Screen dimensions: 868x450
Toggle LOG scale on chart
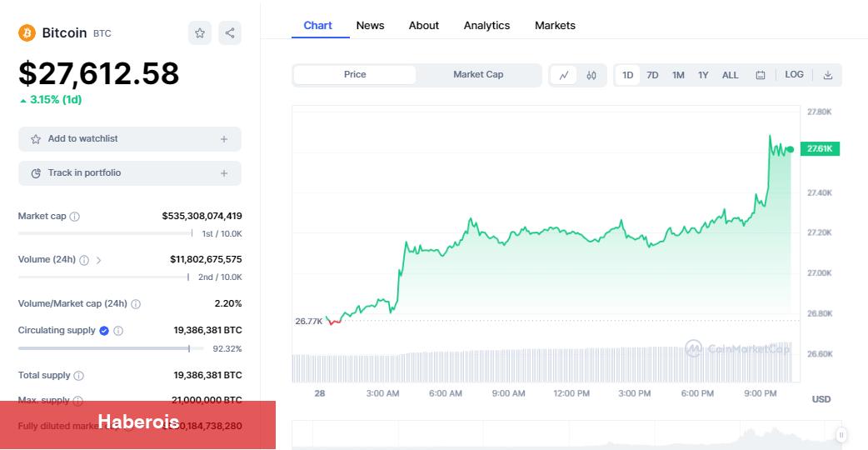pyautogui.click(x=794, y=75)
